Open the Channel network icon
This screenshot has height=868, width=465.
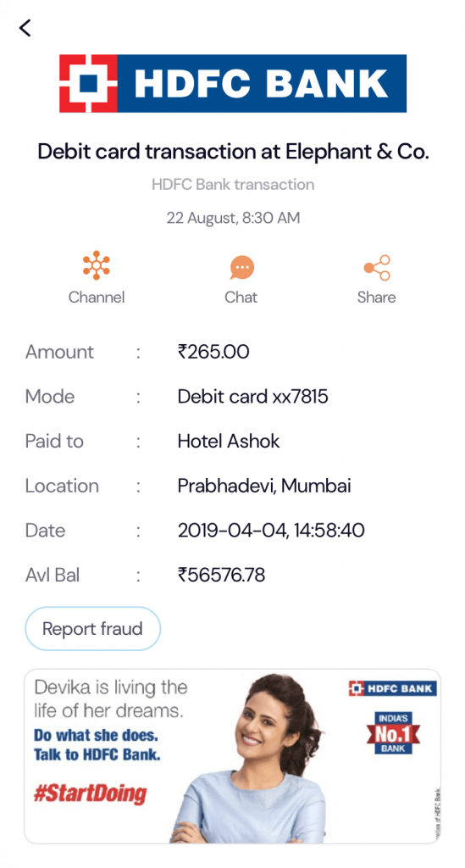(97, 265)
